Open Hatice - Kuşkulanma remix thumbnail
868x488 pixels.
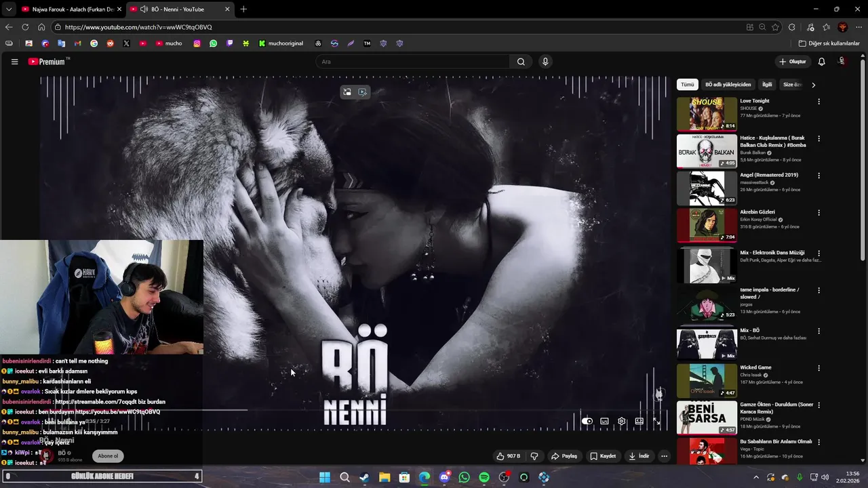point(707,151)
